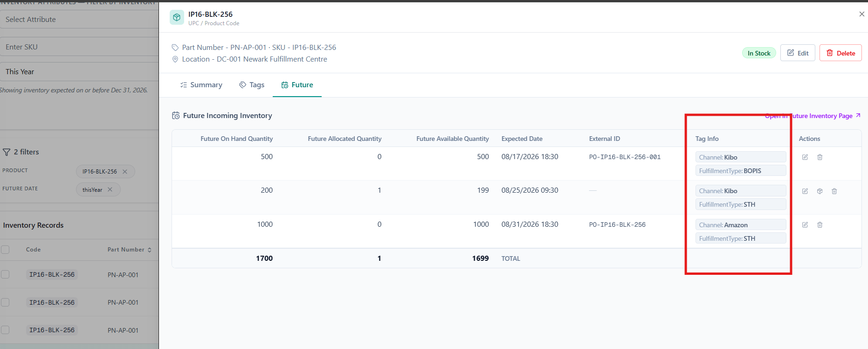This screenshot has height=349, width=868.
Task: Click the external ID PO-IP16-BLK-256-001
Action: (x=625, y=157)
